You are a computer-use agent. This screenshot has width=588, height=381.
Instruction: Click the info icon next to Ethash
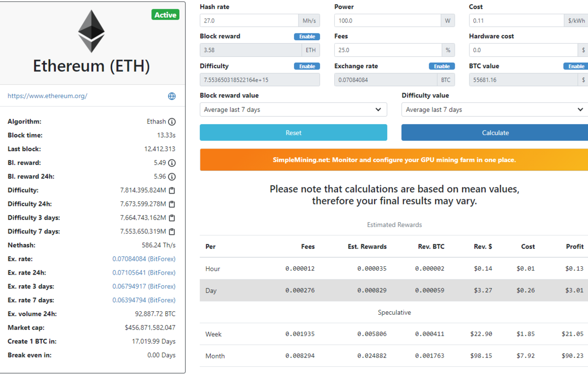click(172, 122)
